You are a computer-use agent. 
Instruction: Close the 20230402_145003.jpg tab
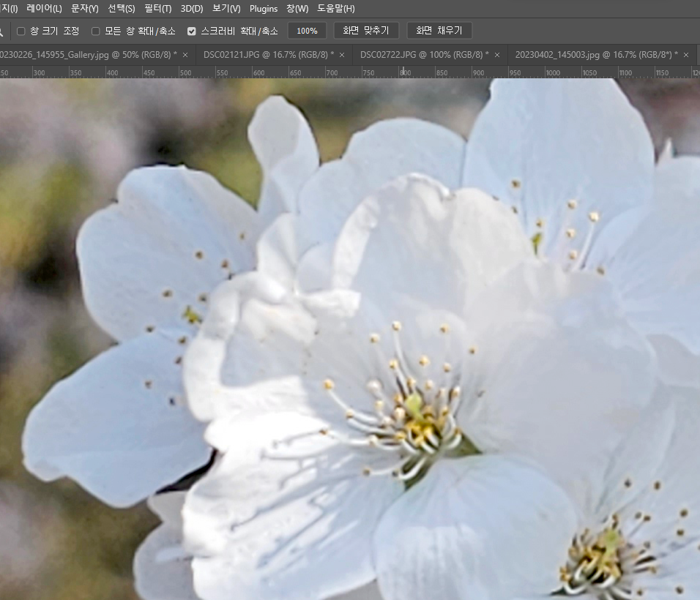coord(686,55)
